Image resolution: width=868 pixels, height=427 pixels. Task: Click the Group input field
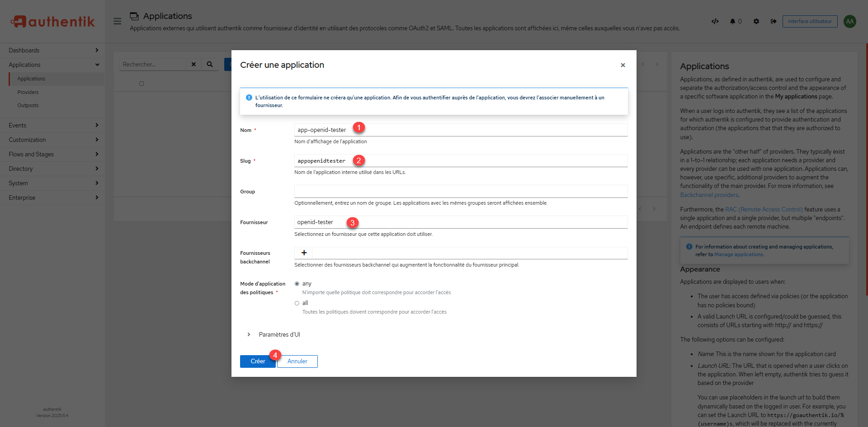pos(460,192)
